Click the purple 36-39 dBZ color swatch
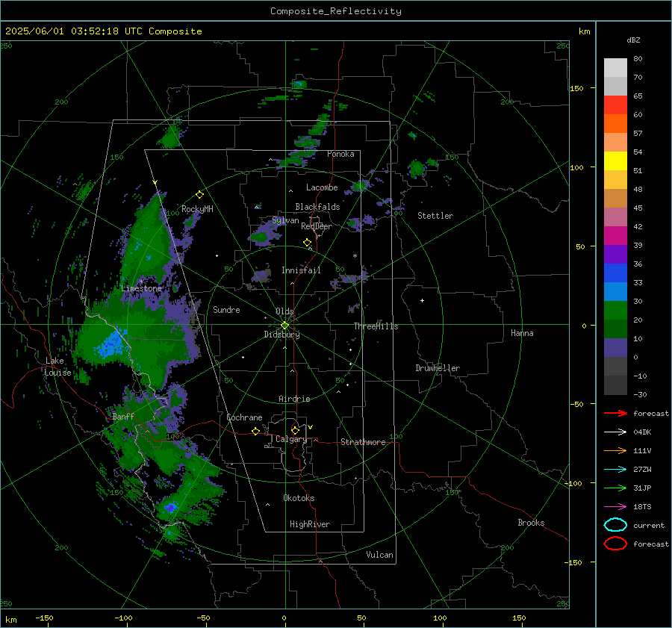This screenshot has height=628, width=672. [x=615, y=255]
